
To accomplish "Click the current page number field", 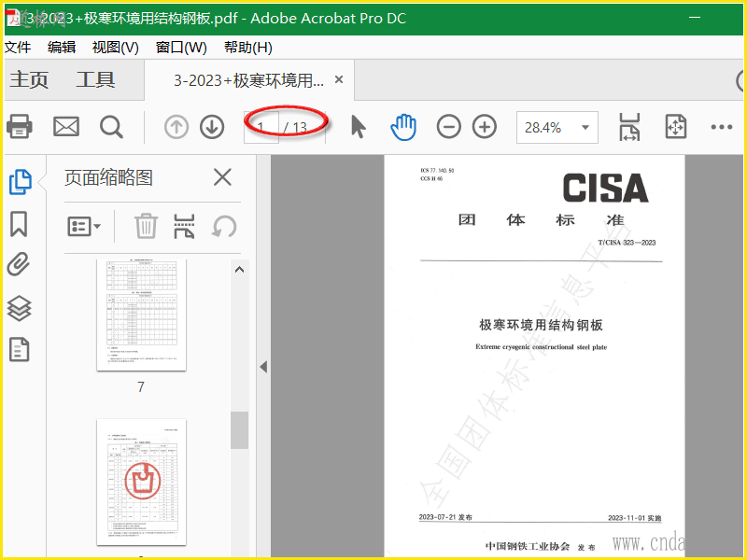I will click(261, 127).
